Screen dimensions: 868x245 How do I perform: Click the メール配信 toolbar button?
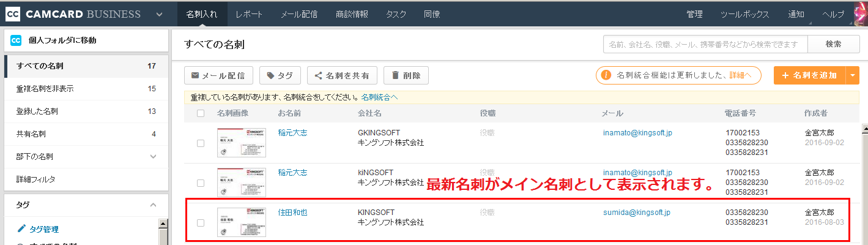(218, 75)
